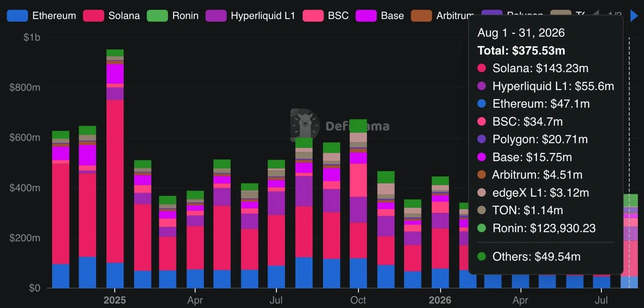Click the Ethereum segment of the bar above 2026
Screen dimensions: 644x308
coord(440,278)
